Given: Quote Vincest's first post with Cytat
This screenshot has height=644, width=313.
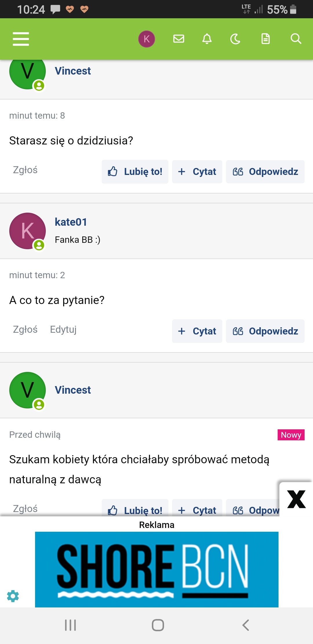Looking at the screenshot, I should tap(197, 172).
